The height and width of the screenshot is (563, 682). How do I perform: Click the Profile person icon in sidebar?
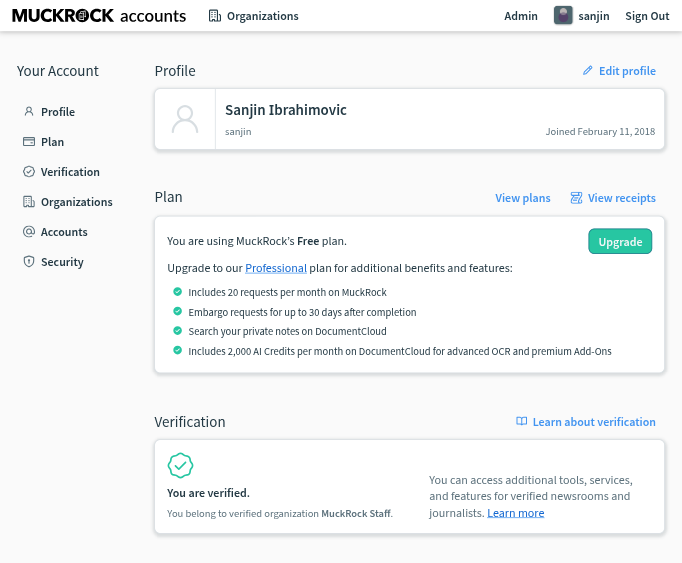pyautogui.click(x=29, y=112)
